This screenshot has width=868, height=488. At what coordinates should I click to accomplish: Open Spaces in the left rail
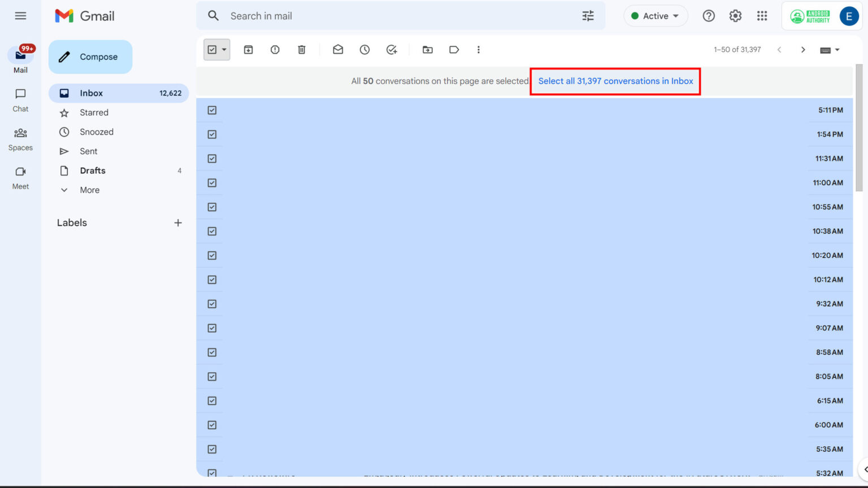(x=20, y=139)
